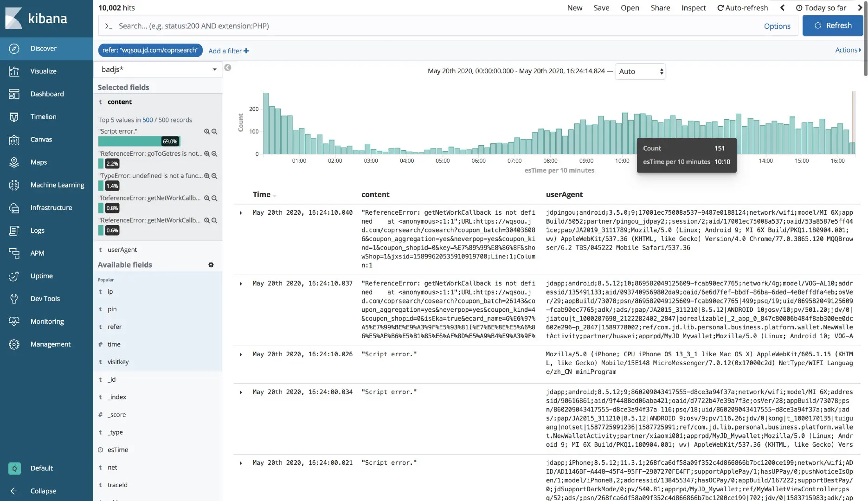
Task: Click the Kibana logo icon
Action: point(13,19)
